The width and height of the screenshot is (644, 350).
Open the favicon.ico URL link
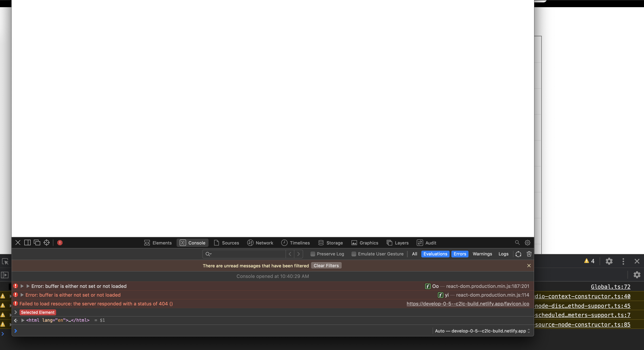(x=467, y=303)
